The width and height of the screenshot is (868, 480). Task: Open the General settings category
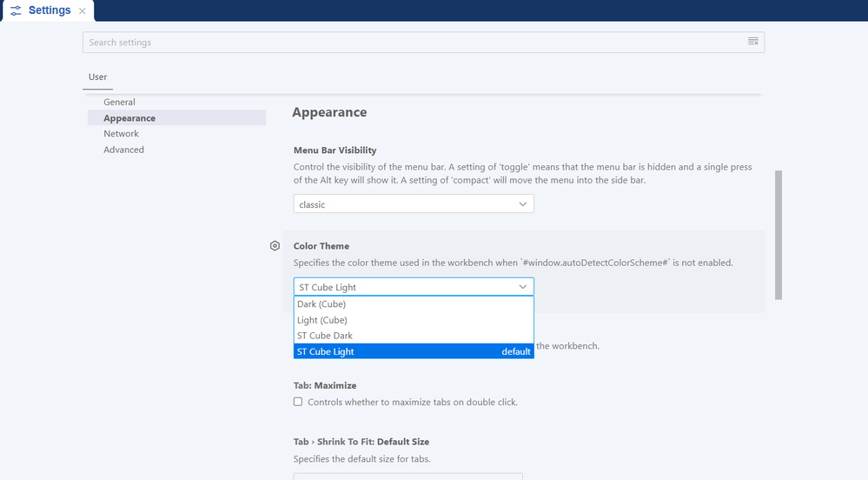point(119,102)
